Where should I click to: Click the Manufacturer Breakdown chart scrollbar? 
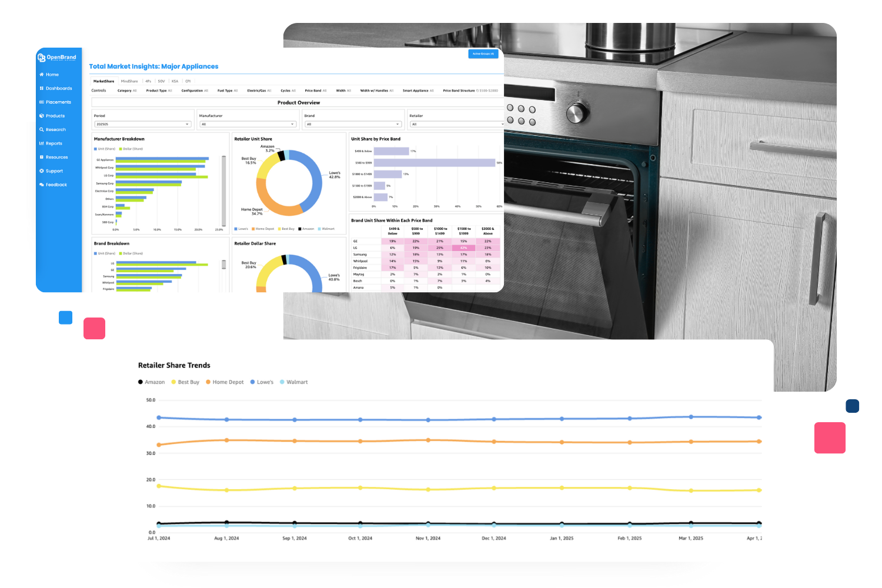223,191
